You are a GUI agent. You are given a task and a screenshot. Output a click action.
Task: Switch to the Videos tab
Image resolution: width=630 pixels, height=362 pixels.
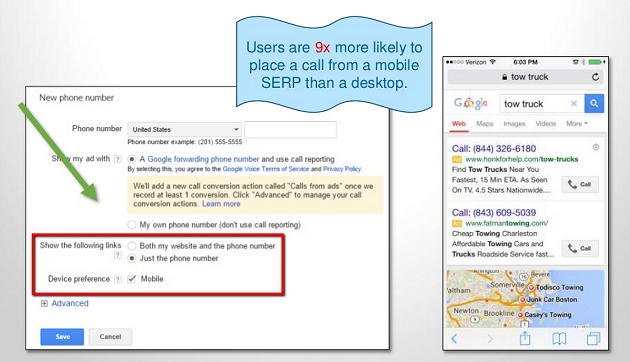pyautogui.click(x=546, y=124)
